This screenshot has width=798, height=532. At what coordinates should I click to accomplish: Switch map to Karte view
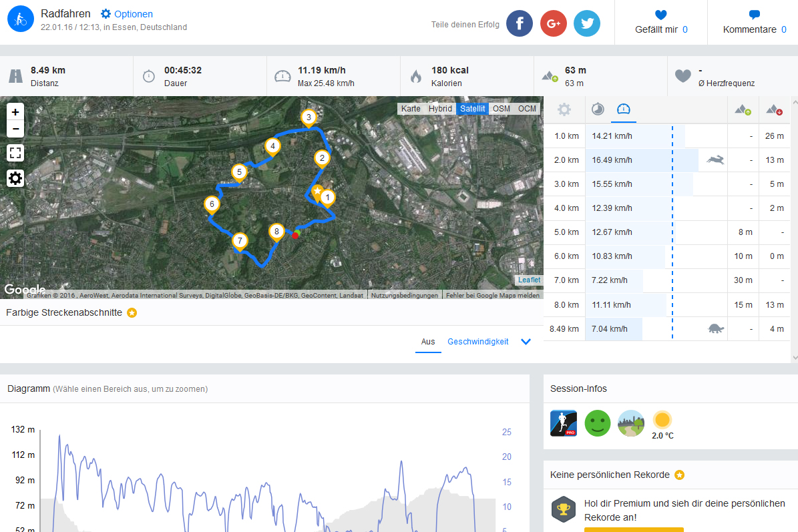coord(411,108)
